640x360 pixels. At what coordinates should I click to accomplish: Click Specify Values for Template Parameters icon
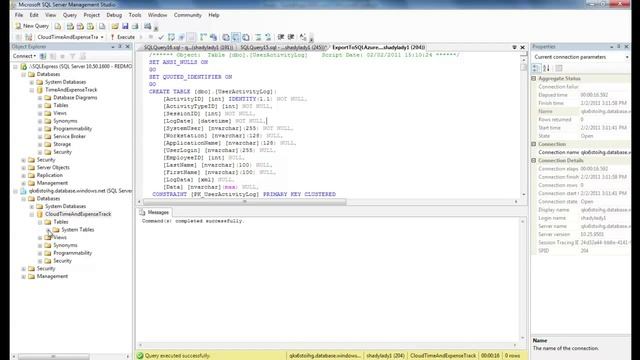point(303,37)
